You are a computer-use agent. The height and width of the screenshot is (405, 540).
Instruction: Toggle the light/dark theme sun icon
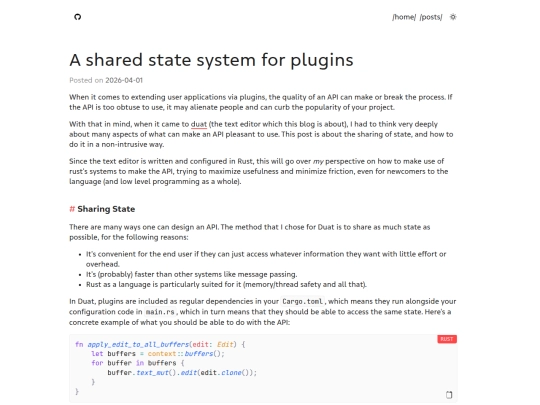(x=453, y=17)
